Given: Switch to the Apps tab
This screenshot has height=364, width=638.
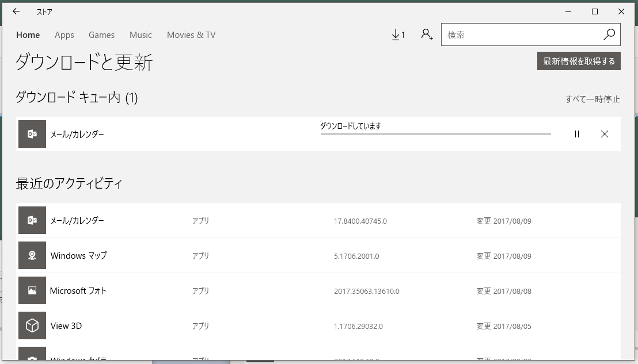Looking at the screenshot, I should point(64,35).
